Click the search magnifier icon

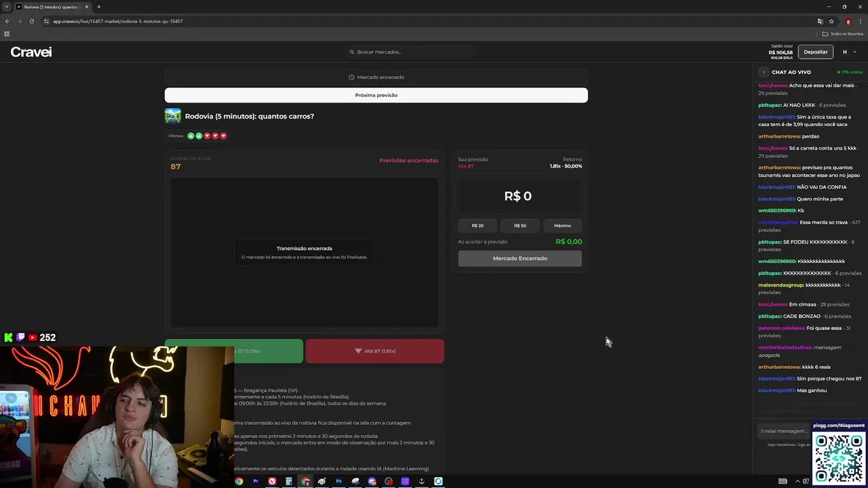point(352,52)
